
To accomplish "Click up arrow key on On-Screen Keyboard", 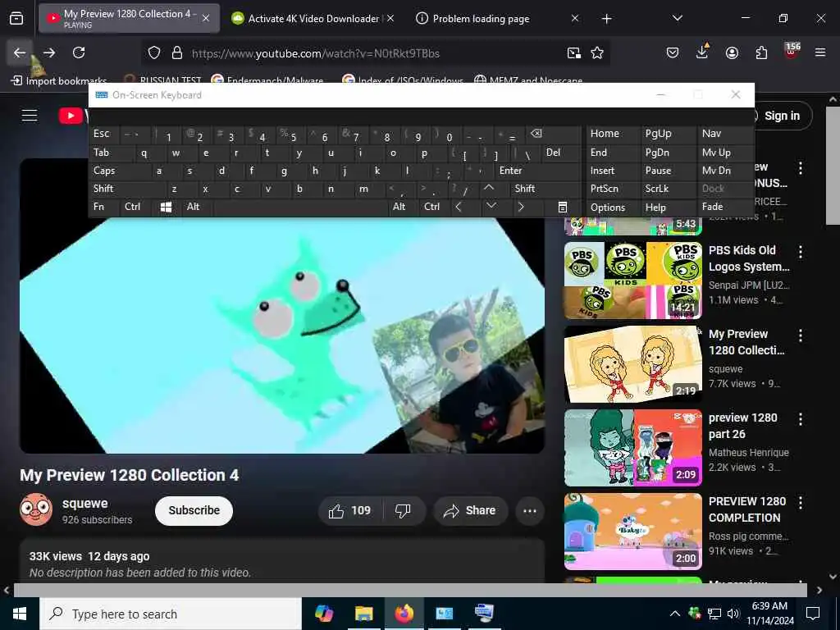I will point(489,188).
